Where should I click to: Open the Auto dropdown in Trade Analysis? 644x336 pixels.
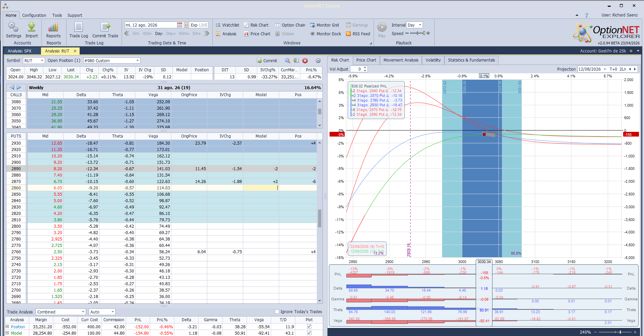pyautogui.click(x=102, y=312)
